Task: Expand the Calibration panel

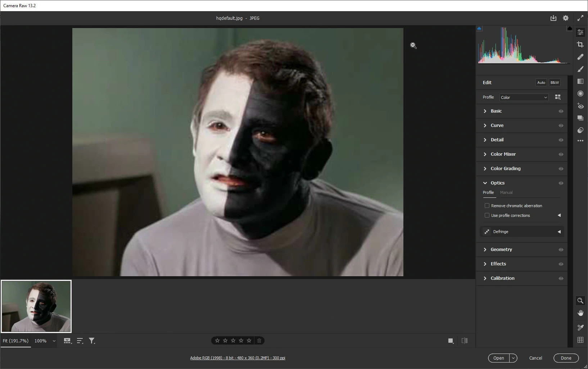Action: (x=485, y=278)
